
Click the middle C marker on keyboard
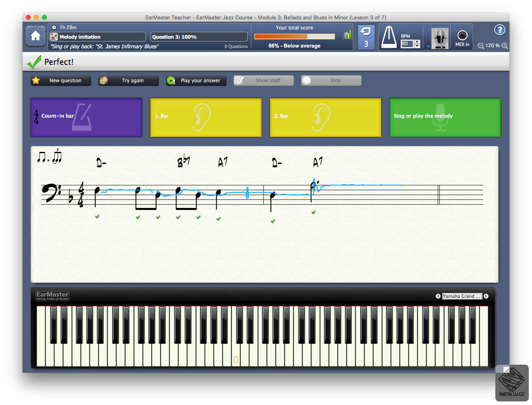tap(236, 359)
